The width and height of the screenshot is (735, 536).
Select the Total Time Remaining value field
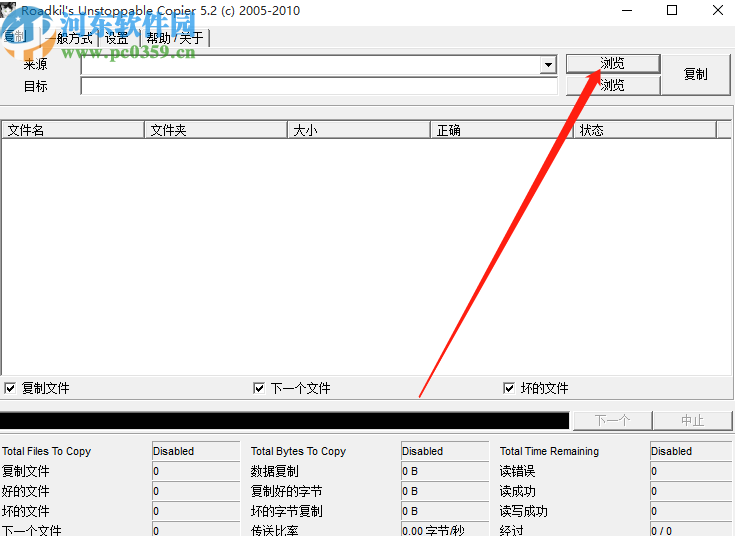691,451
